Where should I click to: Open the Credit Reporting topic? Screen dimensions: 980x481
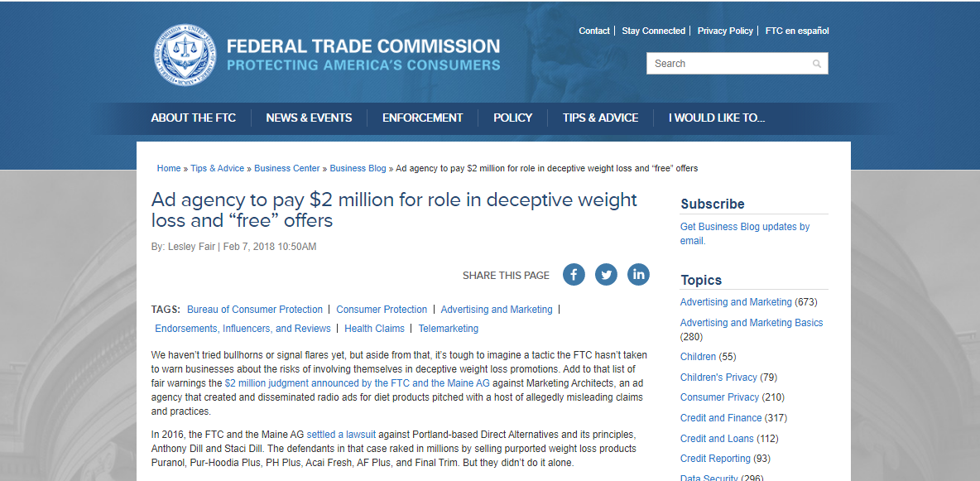coord(715,459)
